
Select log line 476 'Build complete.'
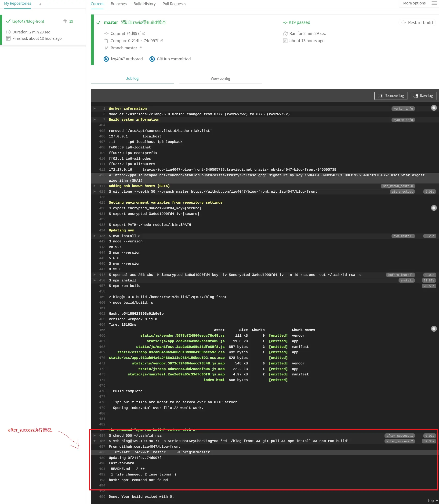[265, 391]
